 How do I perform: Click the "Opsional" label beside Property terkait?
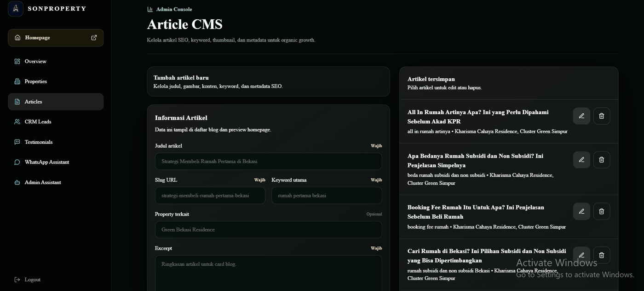374,214
